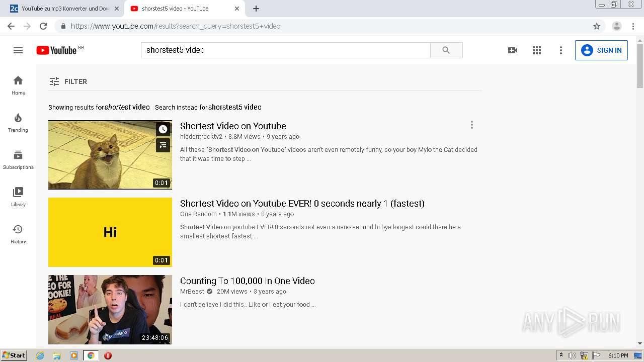Select the shorstest5 video - YouTube tab
This screenshot has height=362, width=644.
click(184, 9)
